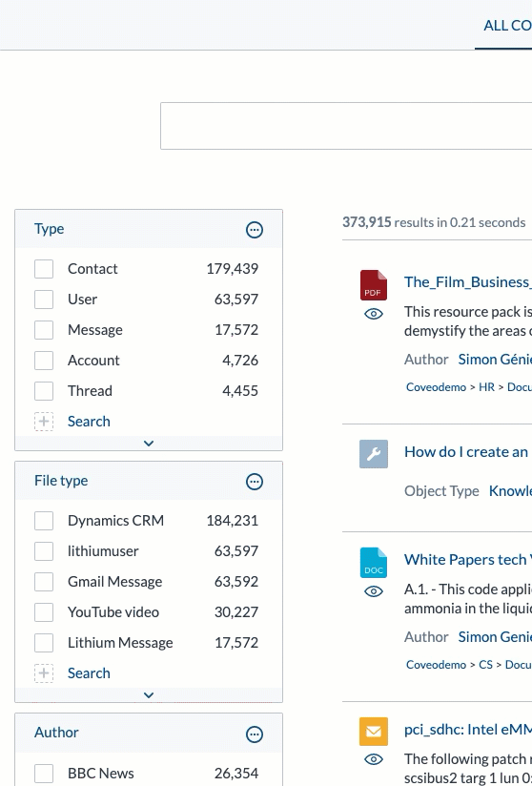Expand more values in File type facet
532x786 pixels.
click(149, 695)
